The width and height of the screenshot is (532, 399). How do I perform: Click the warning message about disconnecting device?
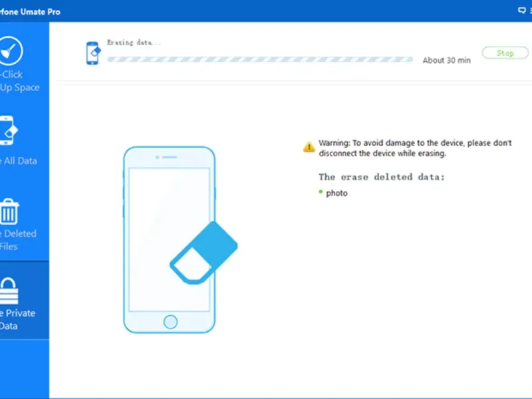[415, 148]
